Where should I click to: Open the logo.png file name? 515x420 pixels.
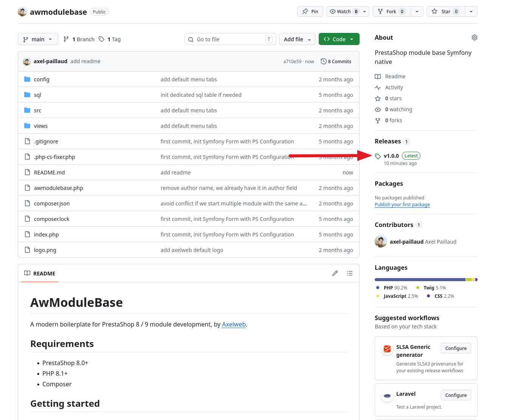[45, 250]
